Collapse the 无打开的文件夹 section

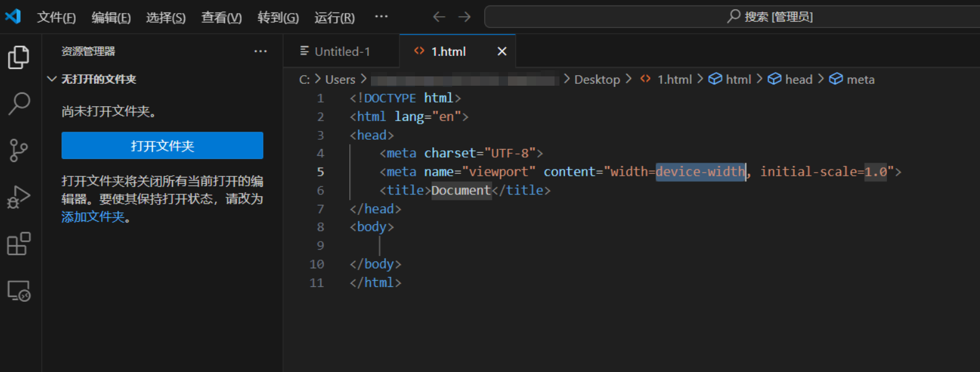tap(52, 79)
